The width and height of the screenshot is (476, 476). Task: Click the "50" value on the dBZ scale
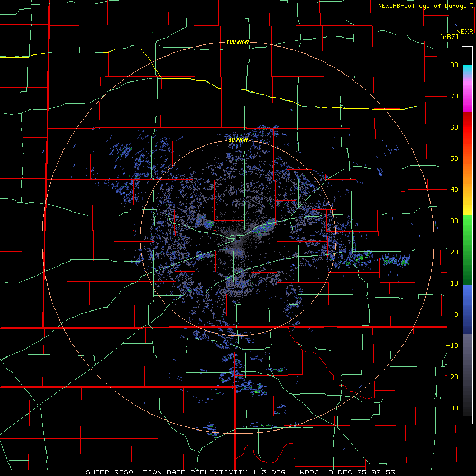454,159
